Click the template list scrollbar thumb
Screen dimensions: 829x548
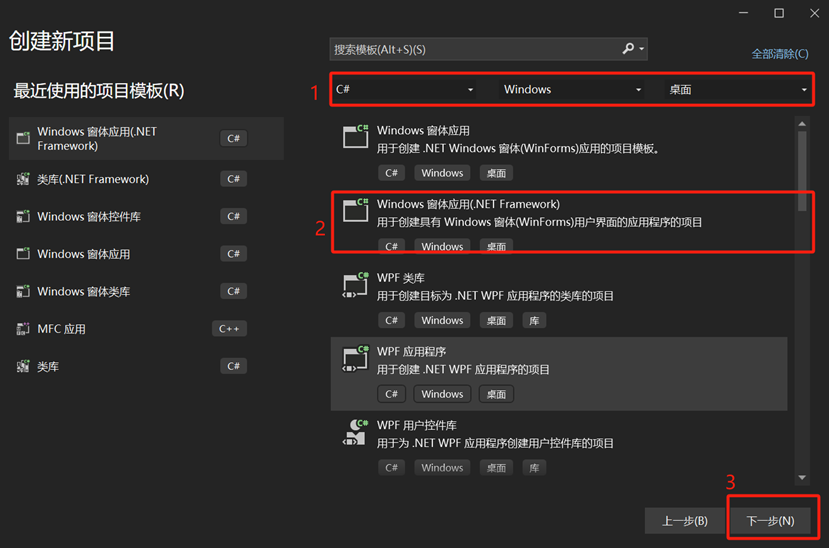point(802,171)
